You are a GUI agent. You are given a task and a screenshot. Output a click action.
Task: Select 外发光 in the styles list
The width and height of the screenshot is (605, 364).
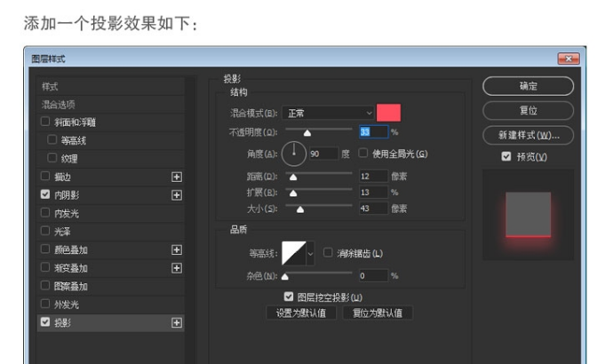click(x=67, y=305)
